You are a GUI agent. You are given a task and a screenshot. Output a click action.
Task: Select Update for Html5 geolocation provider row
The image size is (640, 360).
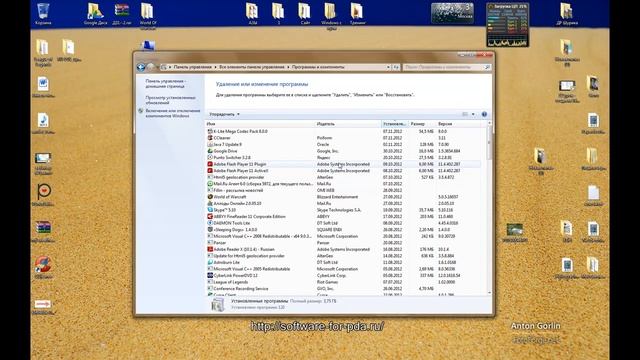(343, 256)
